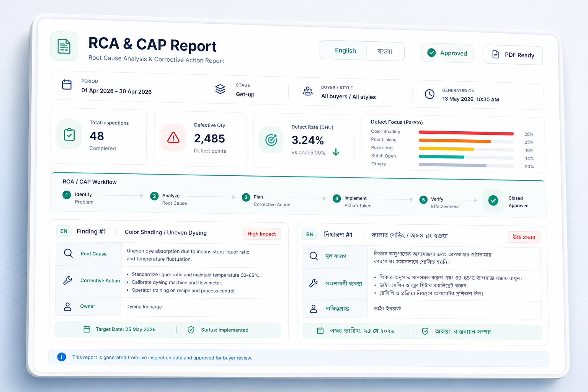
Task: Click the Others gray Pareto bar
Action: (452, 165)
